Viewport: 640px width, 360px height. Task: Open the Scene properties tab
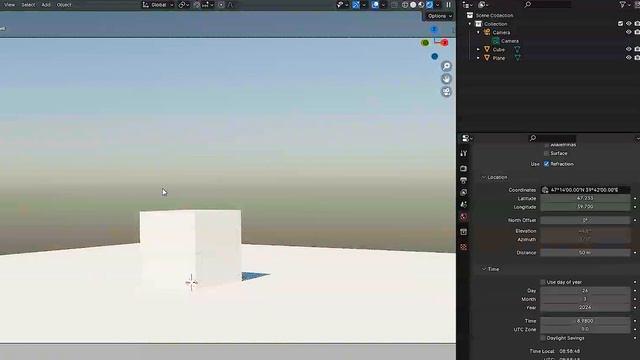(x=463, y=204)
